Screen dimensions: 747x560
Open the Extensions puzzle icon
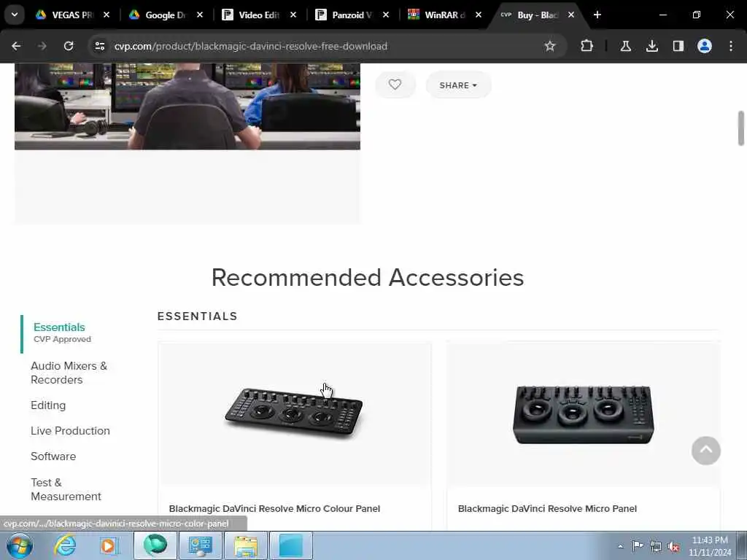587,46
